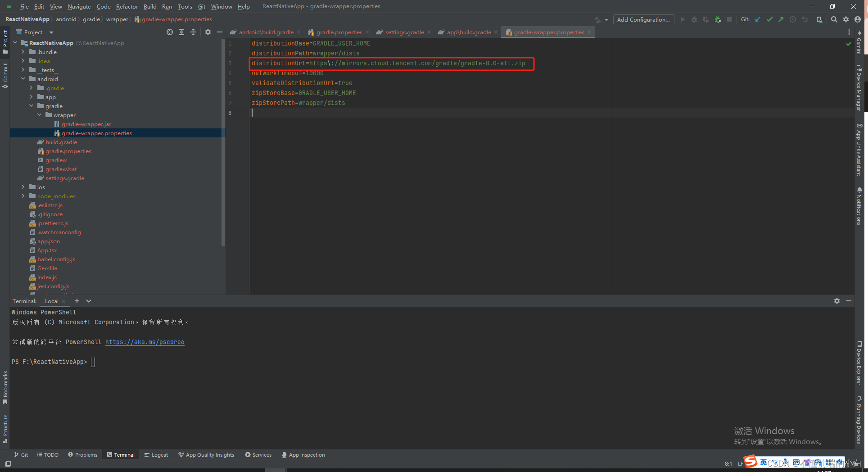Open App Quality Insights tool window

206,455
